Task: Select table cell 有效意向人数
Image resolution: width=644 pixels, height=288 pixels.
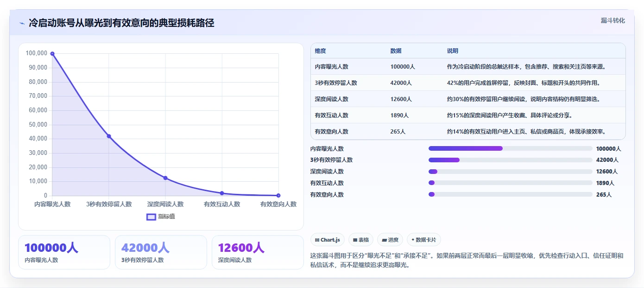Action: [331, 132]
